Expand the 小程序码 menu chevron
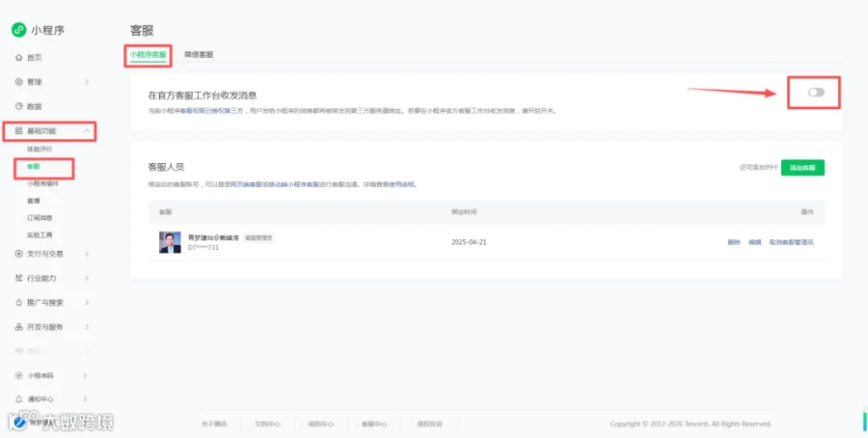The image size is (868, 438). [x=85, y=375]
